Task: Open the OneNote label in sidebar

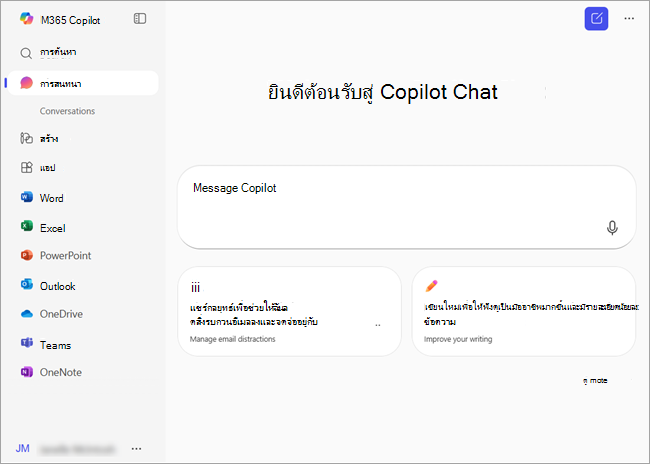Action: coord(61,372)
